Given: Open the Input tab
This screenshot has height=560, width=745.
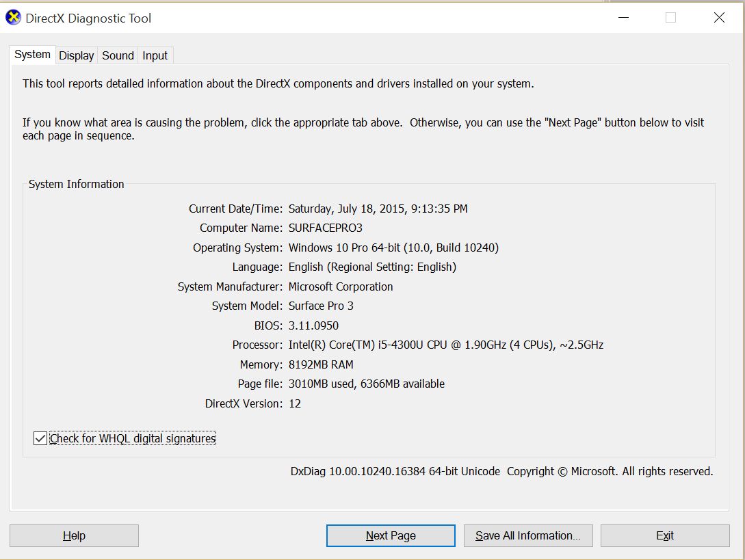Looking at the screenshot, I should click(x=155, y=55).
